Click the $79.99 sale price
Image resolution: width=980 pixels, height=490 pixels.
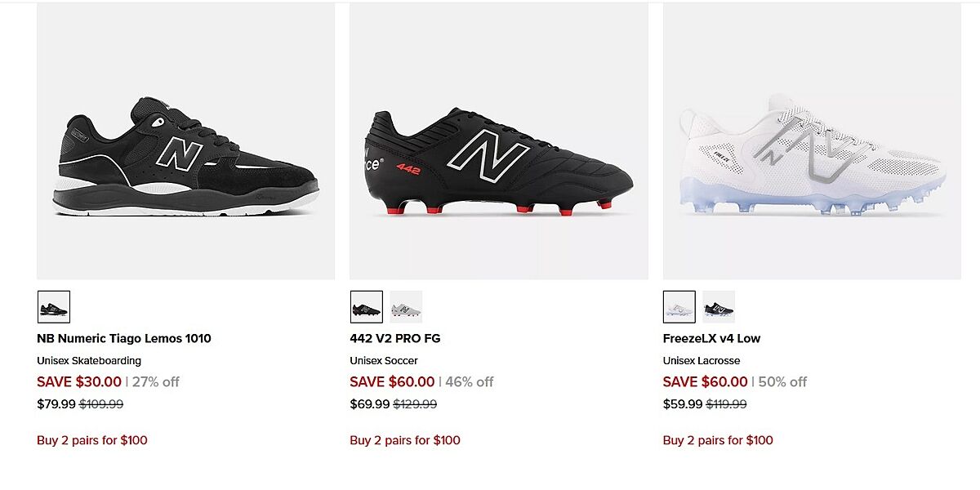56,403
